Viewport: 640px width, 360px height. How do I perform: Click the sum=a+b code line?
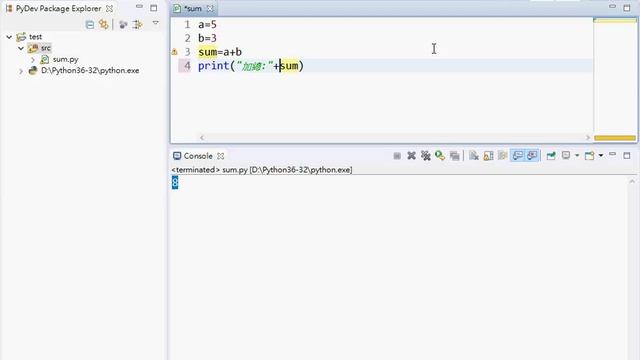point(220,52)
